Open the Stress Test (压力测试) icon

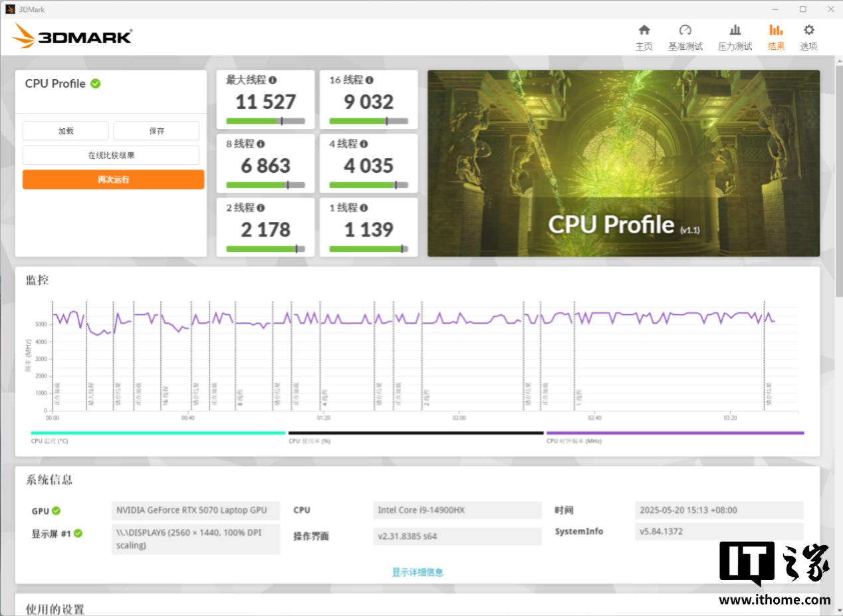(x=735, y=31)
